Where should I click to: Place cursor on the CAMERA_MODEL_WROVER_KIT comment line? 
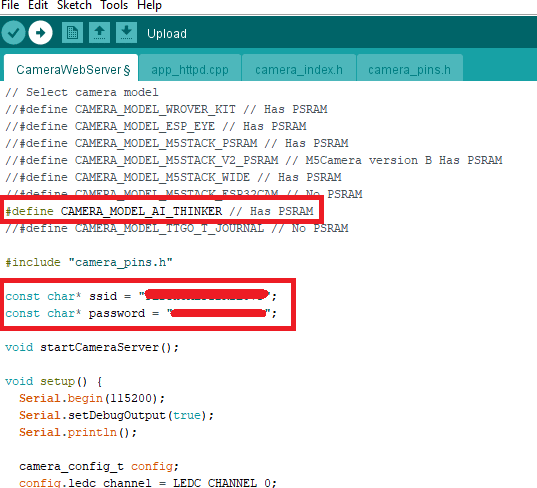166,109
